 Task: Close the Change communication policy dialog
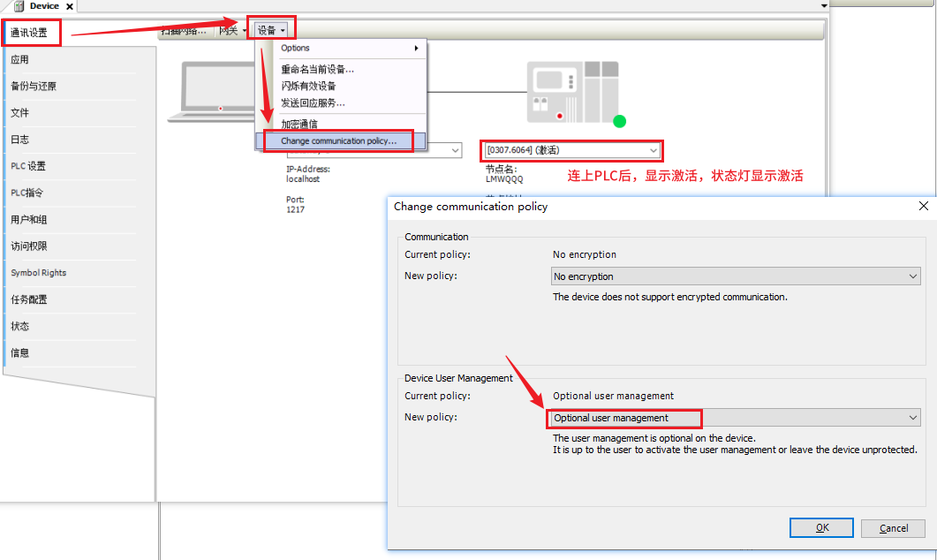click(x=923, y=206)
